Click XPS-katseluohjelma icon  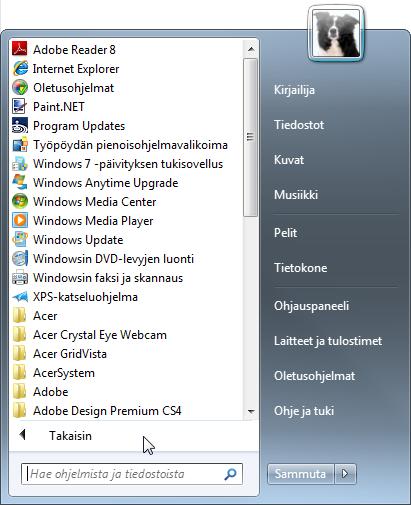20,297
